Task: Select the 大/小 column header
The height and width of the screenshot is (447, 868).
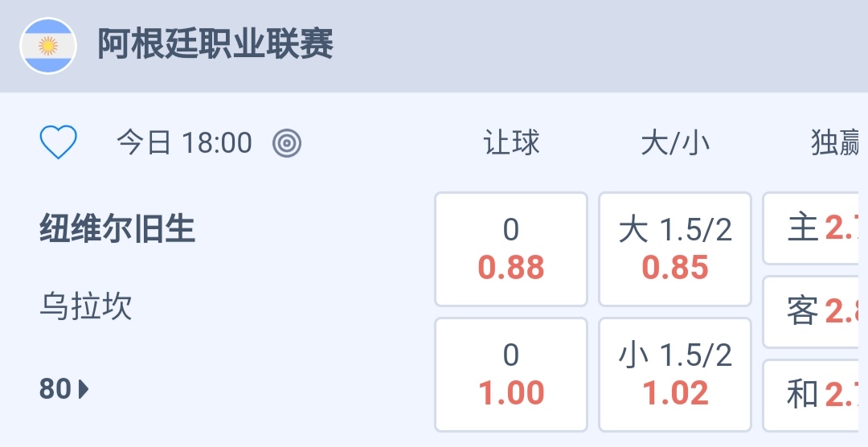Action: click(675, 143)
